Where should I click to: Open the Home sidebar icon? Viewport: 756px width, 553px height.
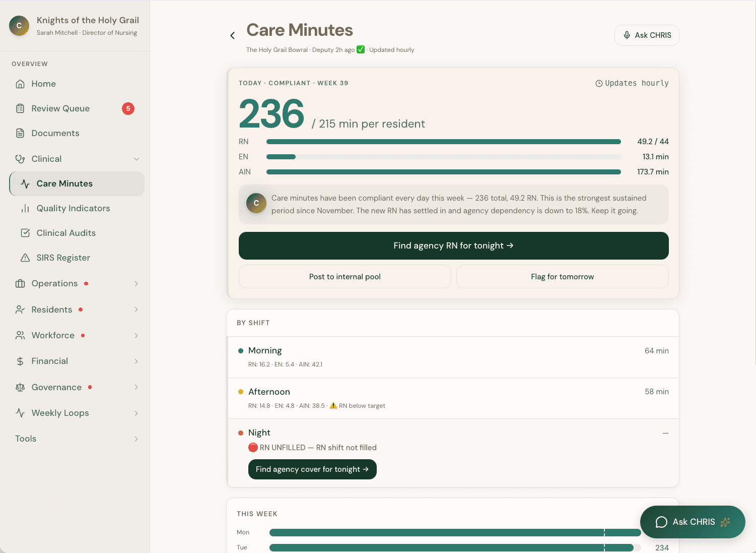click(20, 84)
